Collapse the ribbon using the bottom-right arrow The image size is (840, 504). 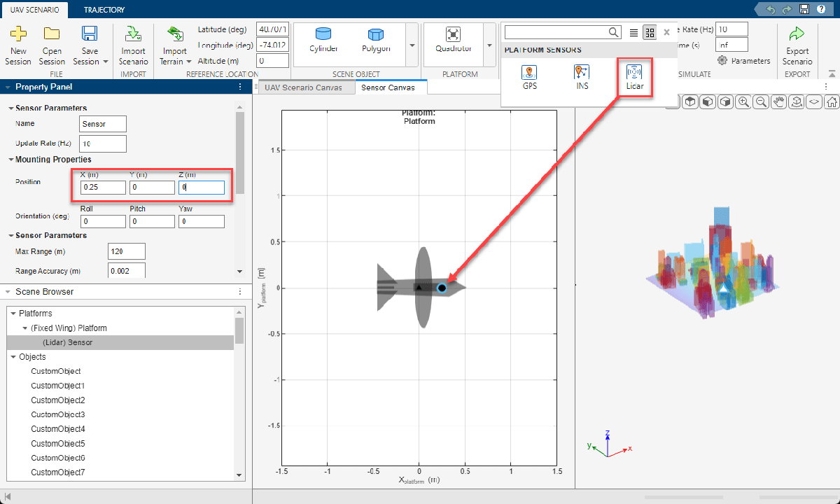(x=832, y=72)
